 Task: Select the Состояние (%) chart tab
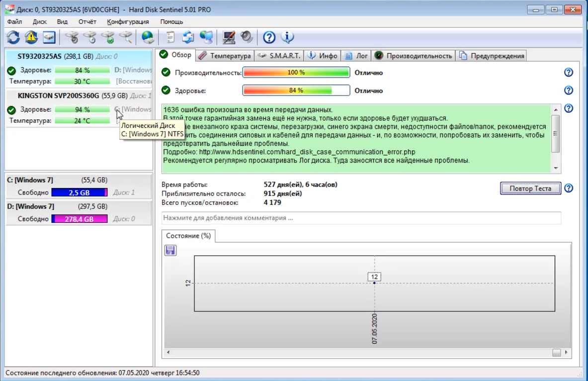coord(188,236)
